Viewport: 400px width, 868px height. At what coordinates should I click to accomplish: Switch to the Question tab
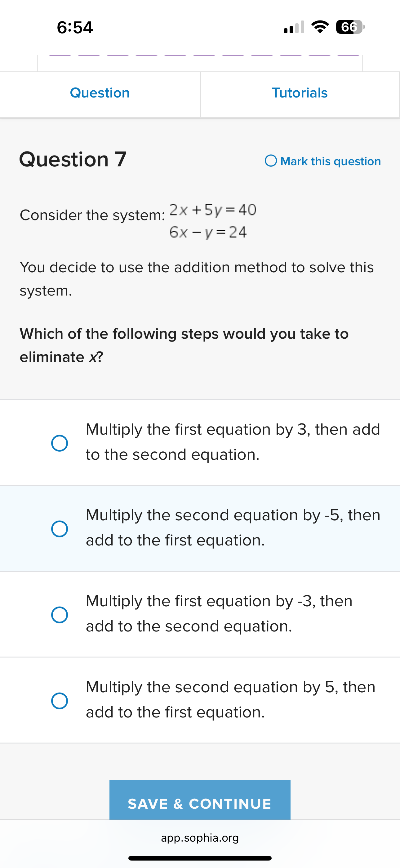click(x=99, y=93)
